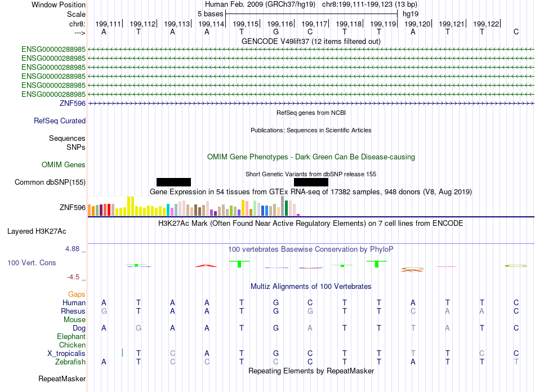Click the SNP block under base 199,117
The width and height of the screenshot is (535, 392).
311,182
